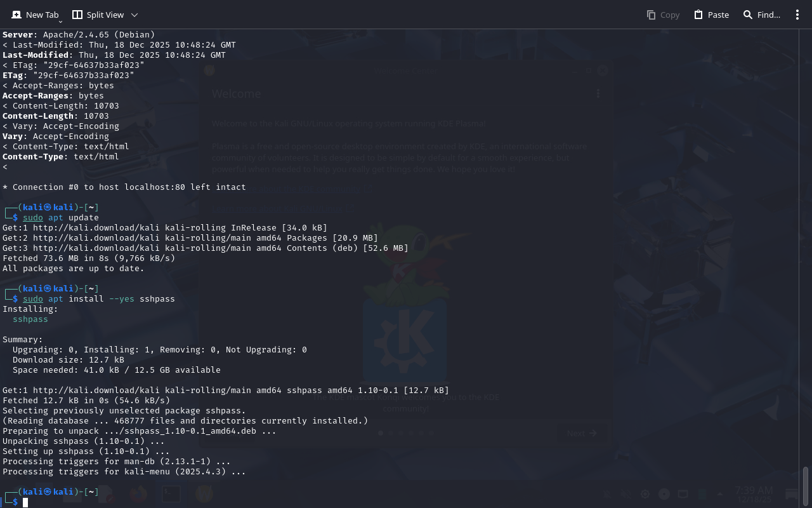
Task: Click the 'sudo apt install --yes sshpass' command
Action: [x=98, y=299]
